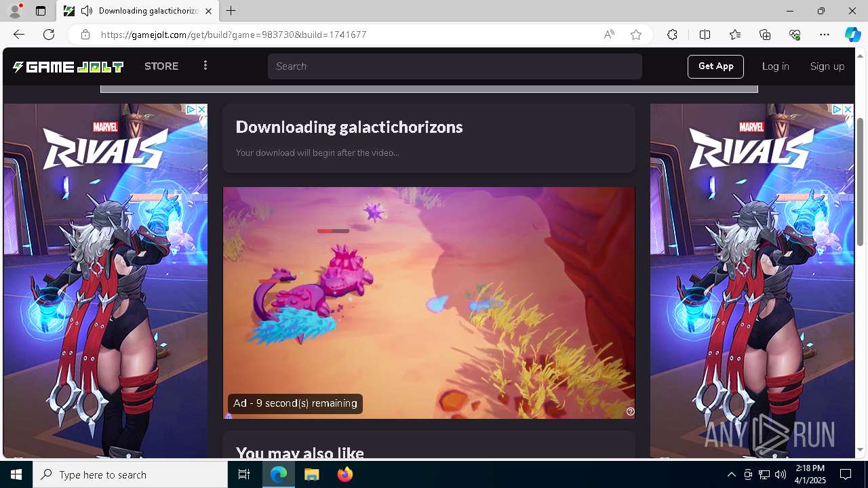The image size is (868, 488).
Task: Mute the tab via speaker icon
Action: (87, 11)
